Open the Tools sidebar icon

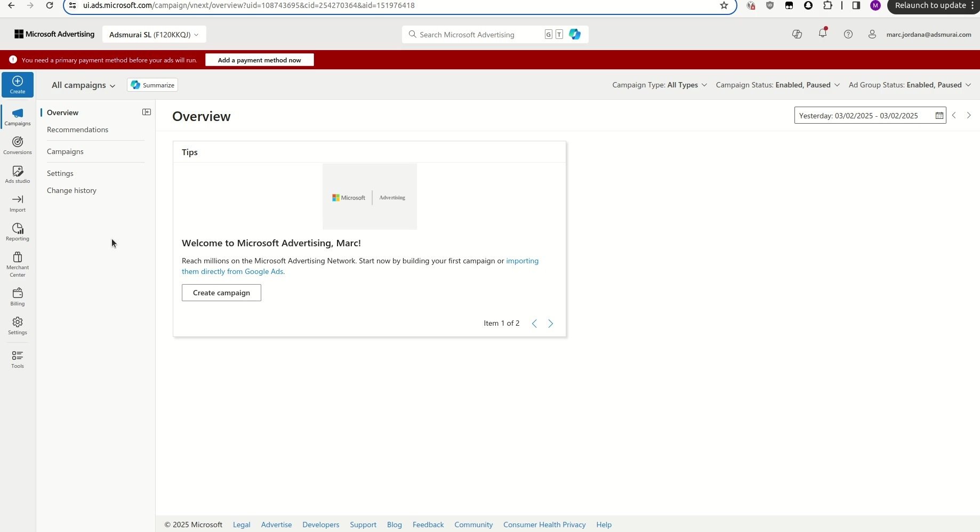pos(18,359)
